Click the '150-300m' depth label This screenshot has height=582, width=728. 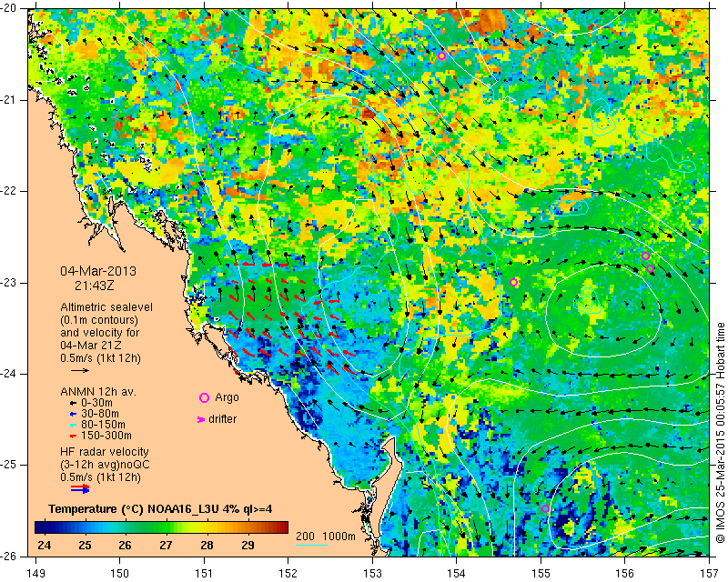106,436
